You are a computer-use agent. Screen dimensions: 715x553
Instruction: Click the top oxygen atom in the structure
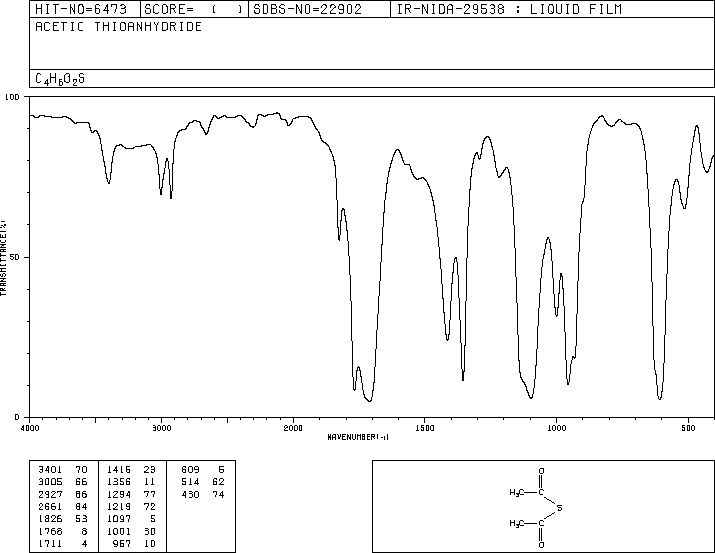(540, 470)
